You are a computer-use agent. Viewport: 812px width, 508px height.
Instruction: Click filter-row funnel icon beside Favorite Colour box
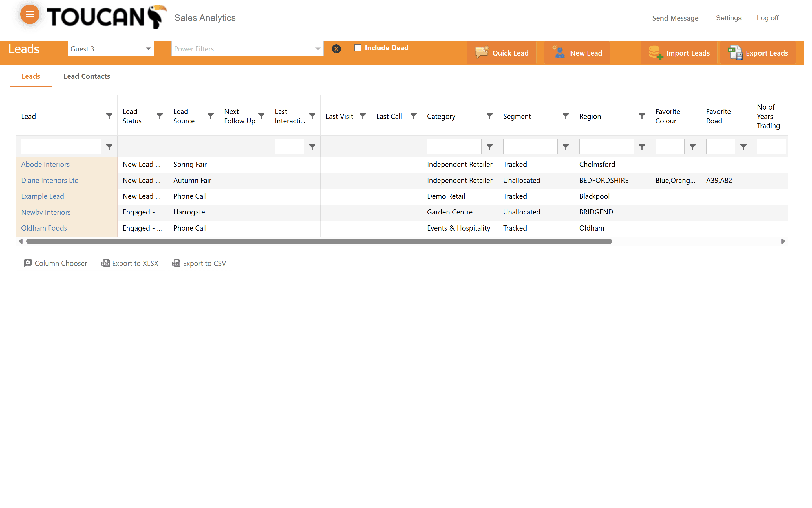692,147
